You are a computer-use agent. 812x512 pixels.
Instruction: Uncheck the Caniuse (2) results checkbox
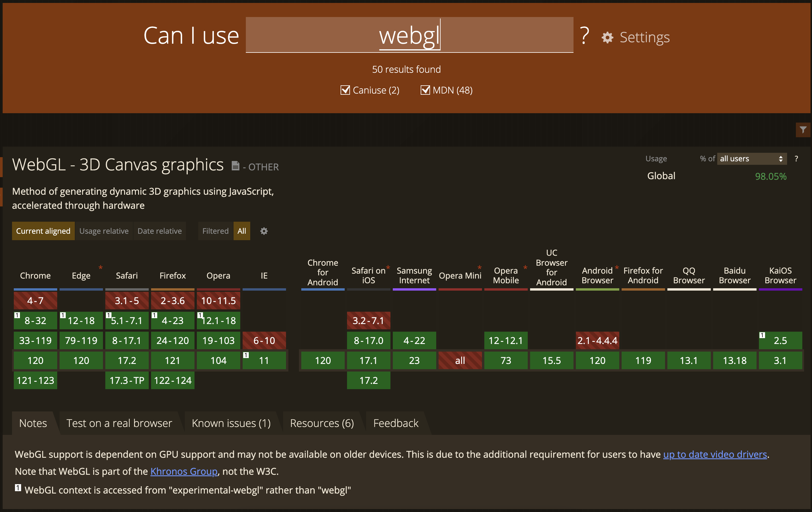click(x=345, y=90)
